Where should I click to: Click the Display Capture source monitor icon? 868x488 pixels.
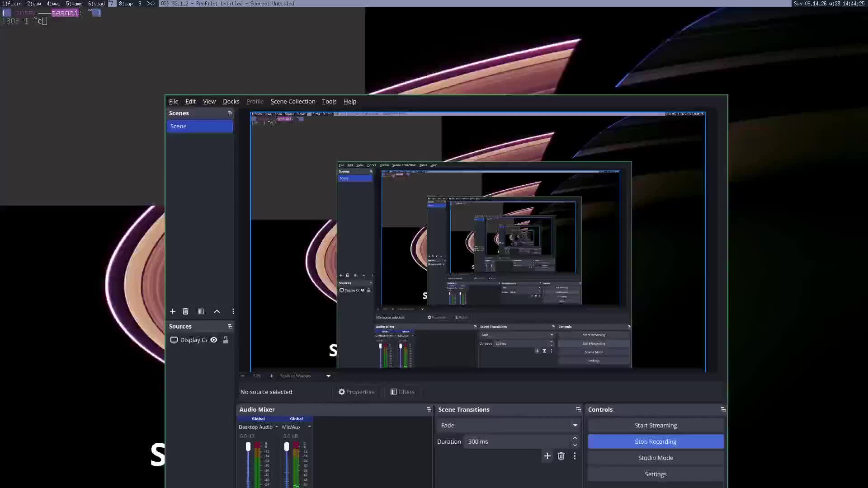pyautogui.click(x=174, y=340)
